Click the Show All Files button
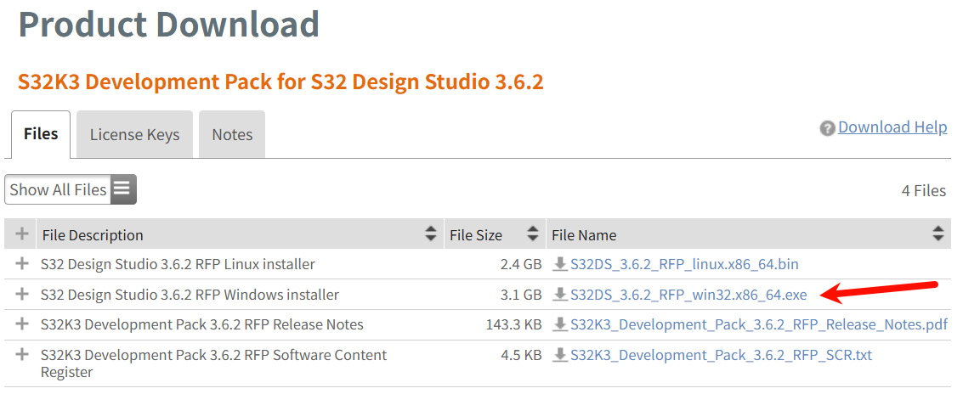The image size is (980, 394). (x=58, y=189)
